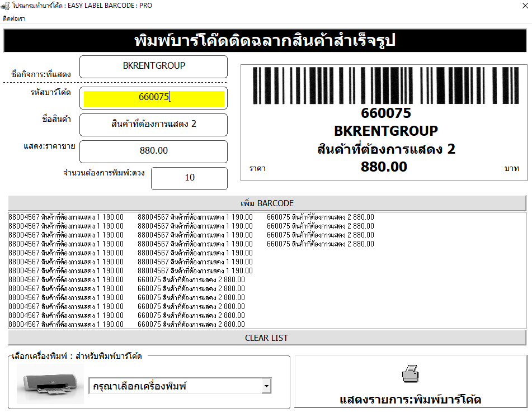Open the printer selection dropdown arrow
Screen dimensions: 532x413
click(x=266, y=386)
